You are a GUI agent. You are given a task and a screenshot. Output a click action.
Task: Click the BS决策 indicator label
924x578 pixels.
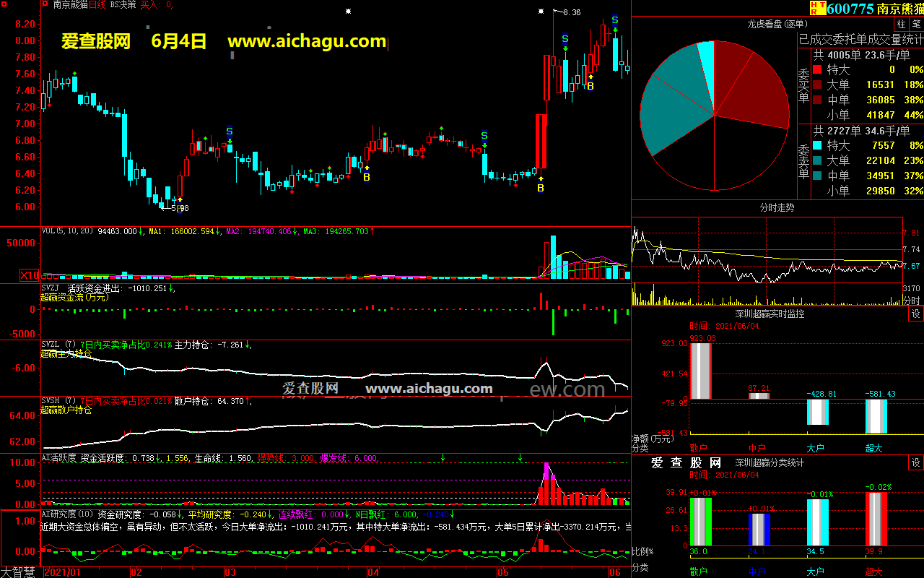pyautogui.click(x=123, y=5)
